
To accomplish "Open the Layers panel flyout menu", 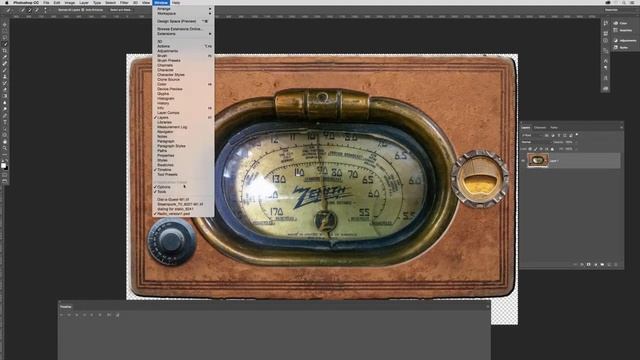I will point(621,128).
